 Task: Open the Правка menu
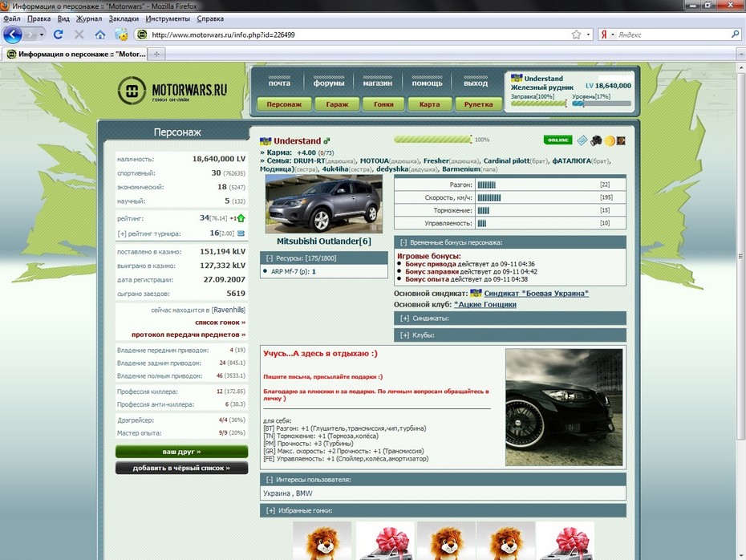[x=39, y=18]
